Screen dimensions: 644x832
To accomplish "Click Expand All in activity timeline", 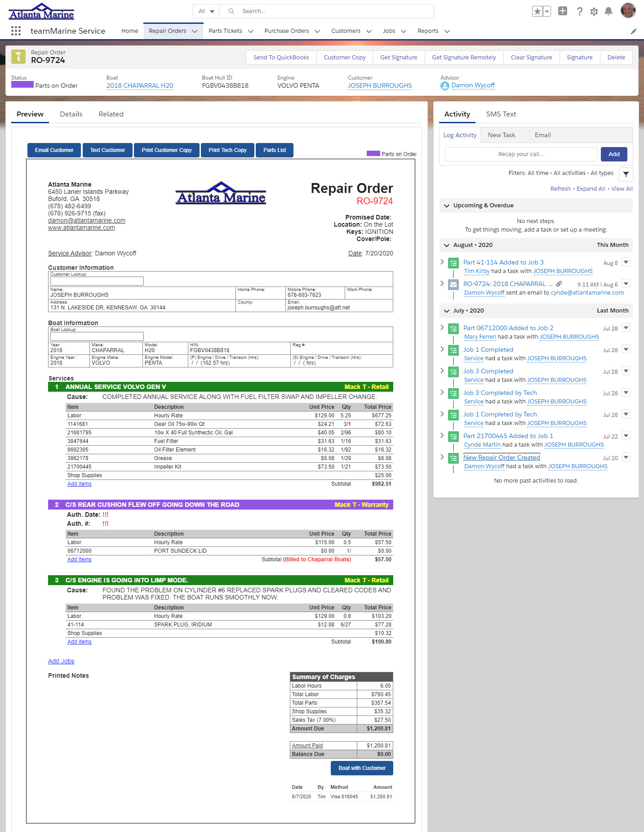I will coord(591,189).
